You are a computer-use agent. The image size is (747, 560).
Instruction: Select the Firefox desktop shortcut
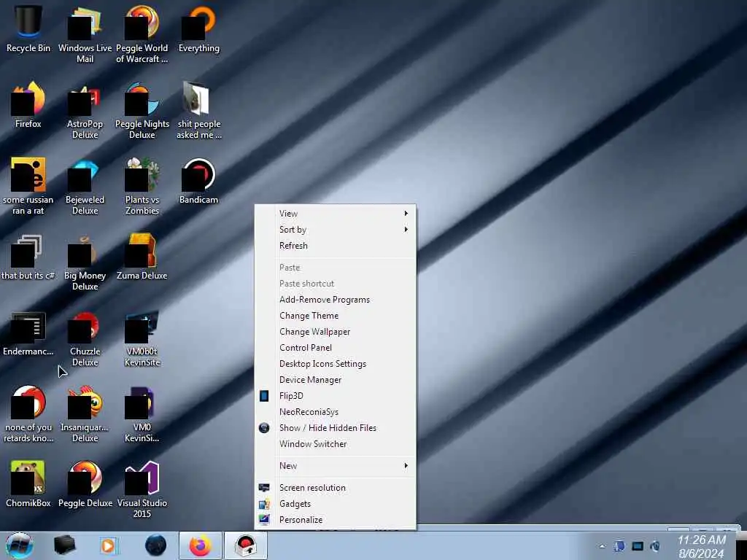click(28, 105)
